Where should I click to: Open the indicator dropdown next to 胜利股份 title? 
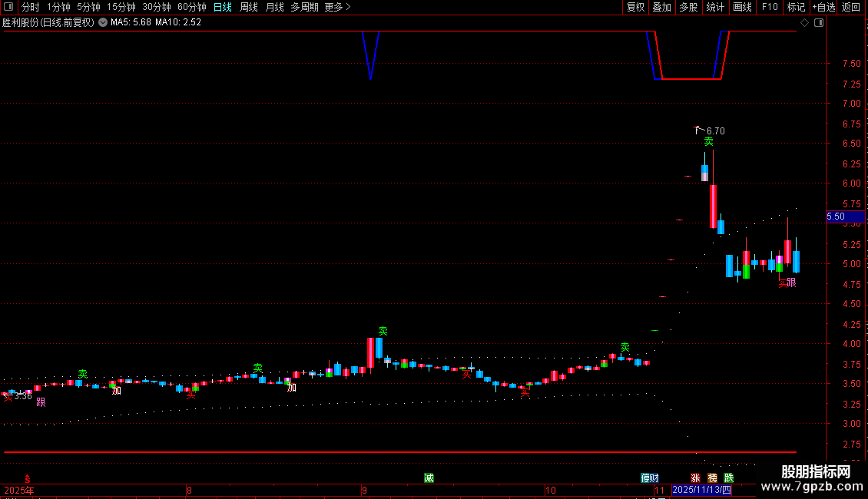[x=103, y=23]
